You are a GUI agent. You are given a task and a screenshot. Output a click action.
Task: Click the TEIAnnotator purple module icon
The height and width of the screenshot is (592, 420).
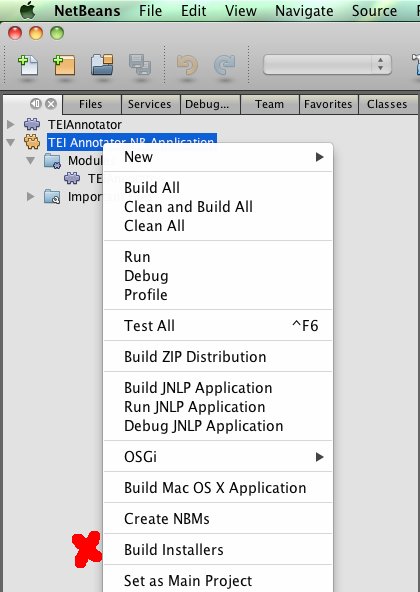point(32,124)
